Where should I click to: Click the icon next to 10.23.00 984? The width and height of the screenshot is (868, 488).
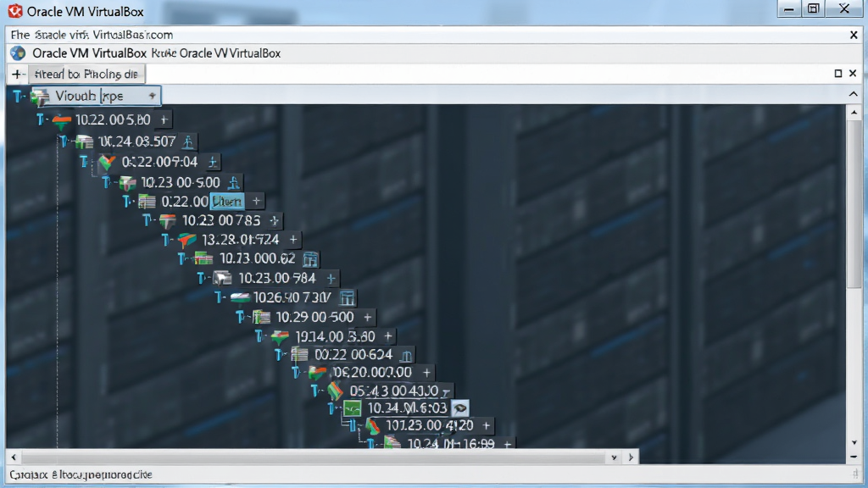pyautogui.click(x=222, y=278)
